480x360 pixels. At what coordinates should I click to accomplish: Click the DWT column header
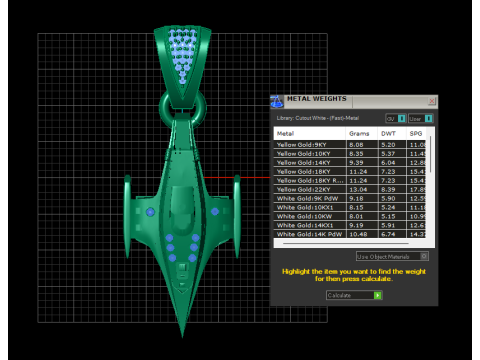point(392,133)
